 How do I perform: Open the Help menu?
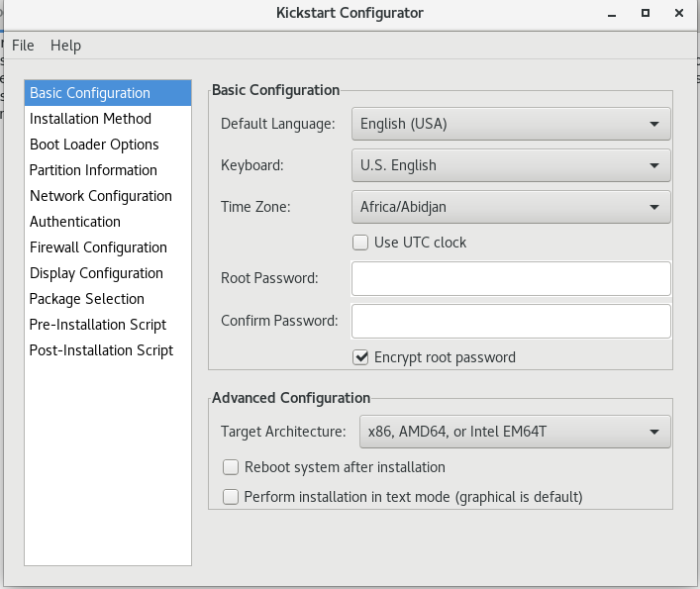(x=65, y=46)
